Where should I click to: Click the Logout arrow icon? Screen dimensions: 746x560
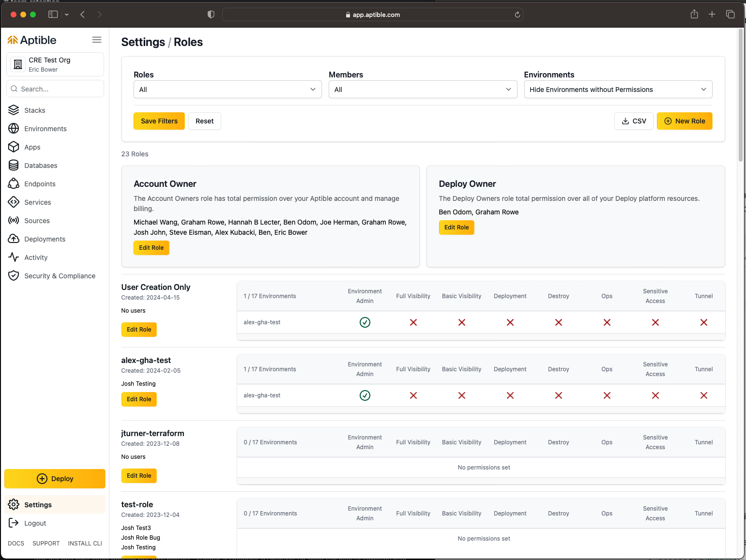[14, 523]
